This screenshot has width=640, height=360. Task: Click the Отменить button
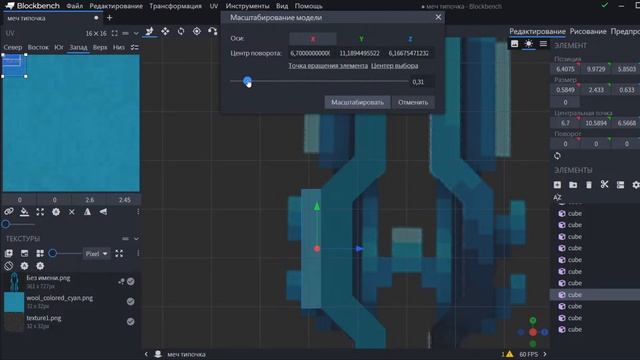[x=413, y=102]
